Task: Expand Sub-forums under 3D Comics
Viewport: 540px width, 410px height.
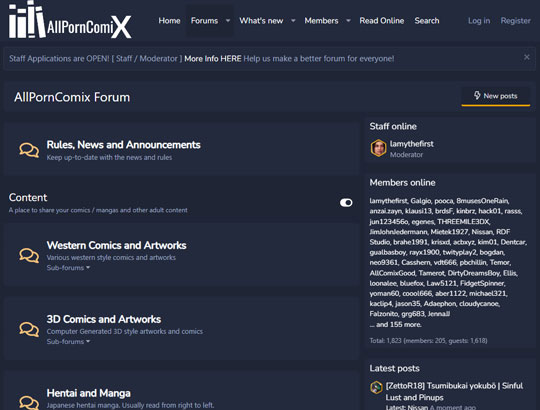Action: click(x=68, y=341)
